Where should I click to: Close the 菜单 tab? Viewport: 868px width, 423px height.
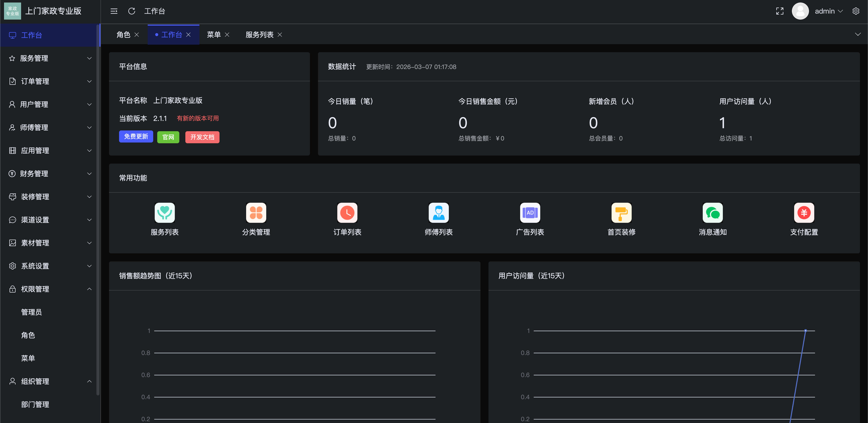coord(227,35)
